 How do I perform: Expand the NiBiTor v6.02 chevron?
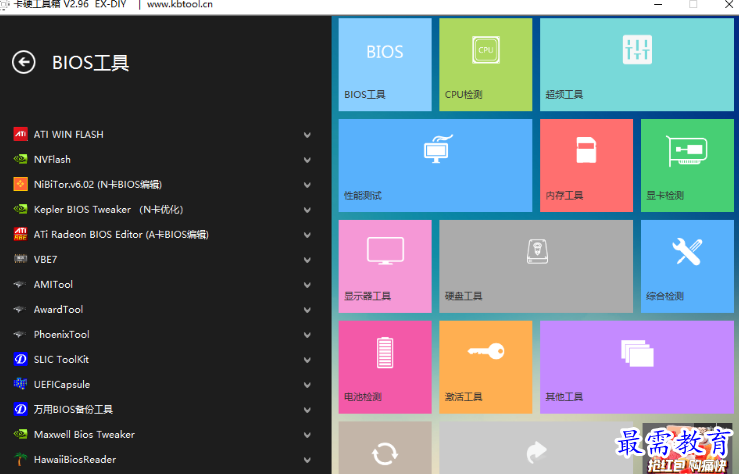pos(307,185)
